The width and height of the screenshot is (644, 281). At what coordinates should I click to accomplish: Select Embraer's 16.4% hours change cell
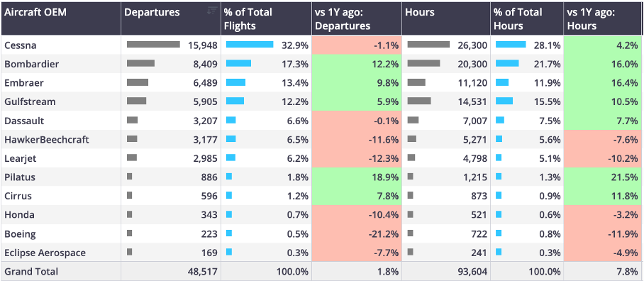click(604, 82)
